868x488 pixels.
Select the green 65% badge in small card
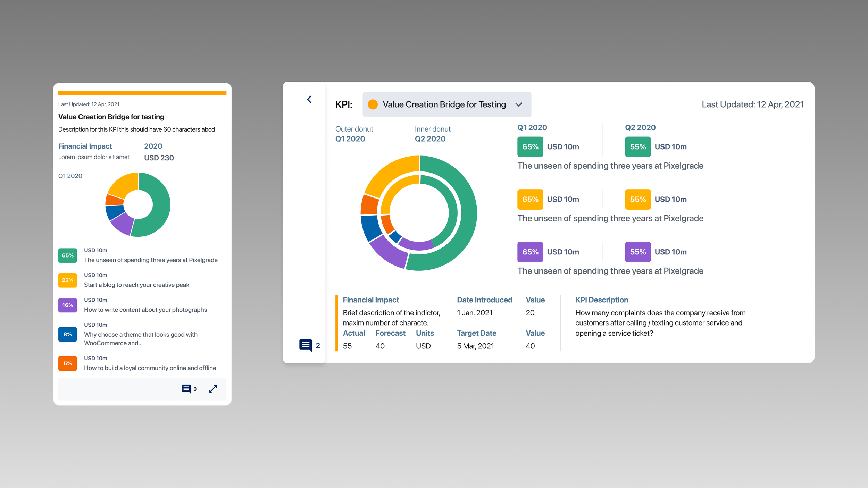tap(67, 255)
